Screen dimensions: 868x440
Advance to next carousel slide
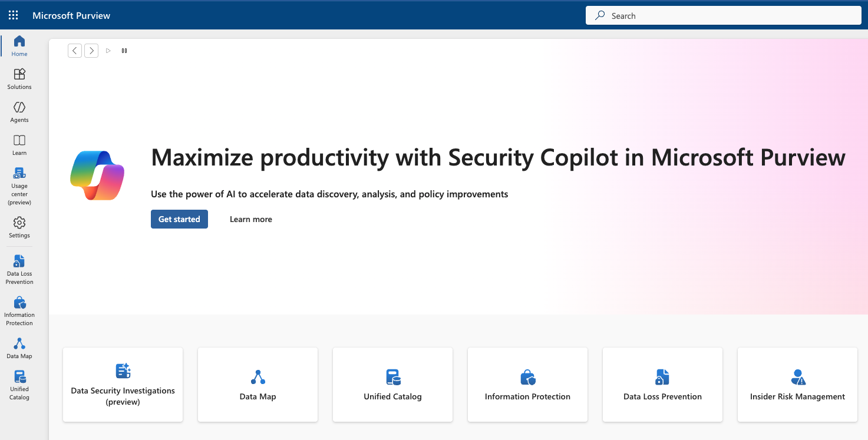(91, 51)
